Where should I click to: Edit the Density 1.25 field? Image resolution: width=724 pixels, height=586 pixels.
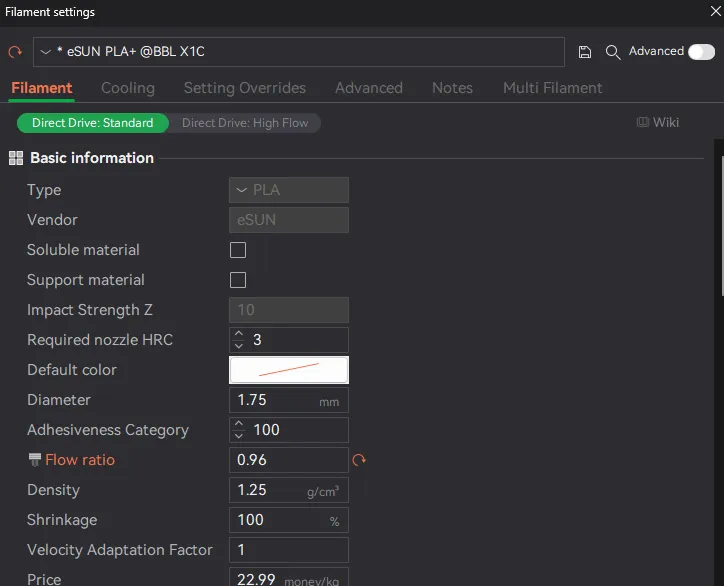tap(289, 490)
